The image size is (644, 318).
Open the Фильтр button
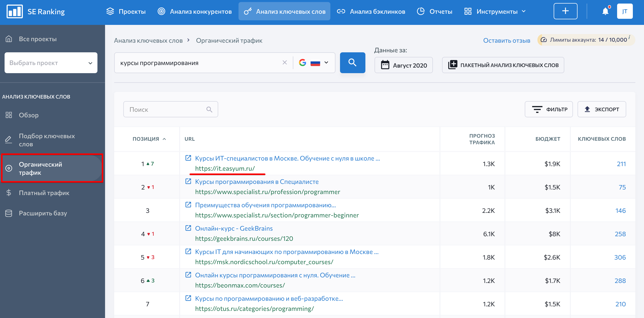549,109
